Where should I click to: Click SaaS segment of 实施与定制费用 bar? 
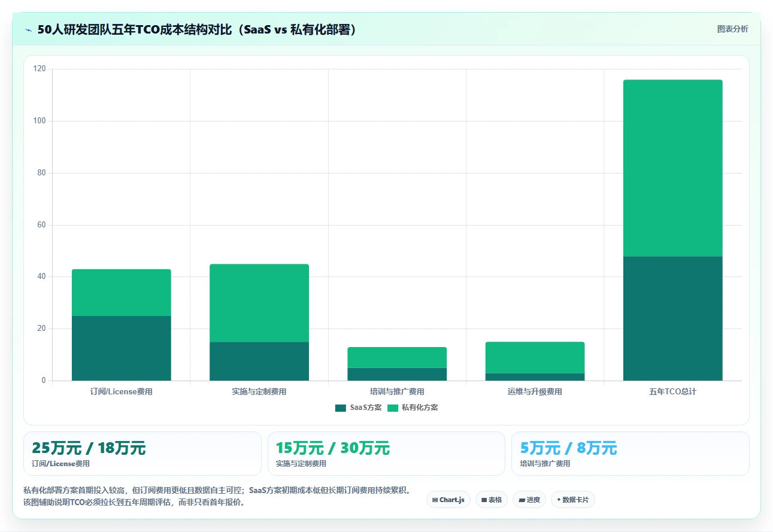259,361
